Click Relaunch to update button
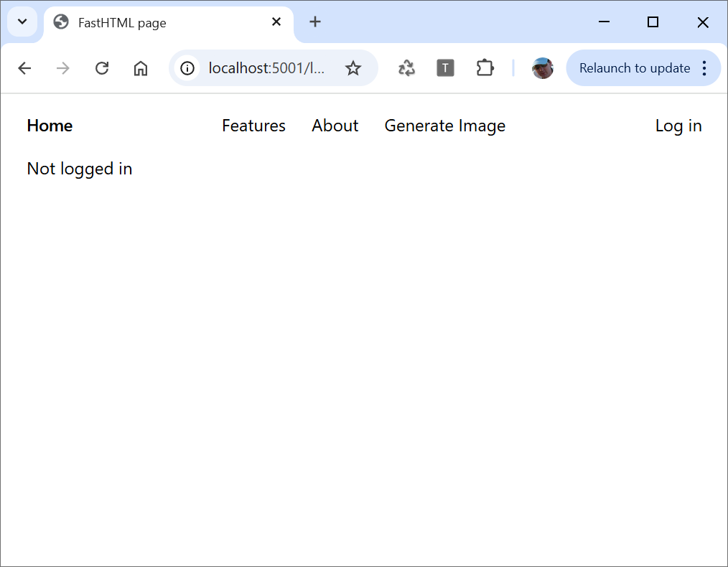The image size is (728, 567). [634, 68]
